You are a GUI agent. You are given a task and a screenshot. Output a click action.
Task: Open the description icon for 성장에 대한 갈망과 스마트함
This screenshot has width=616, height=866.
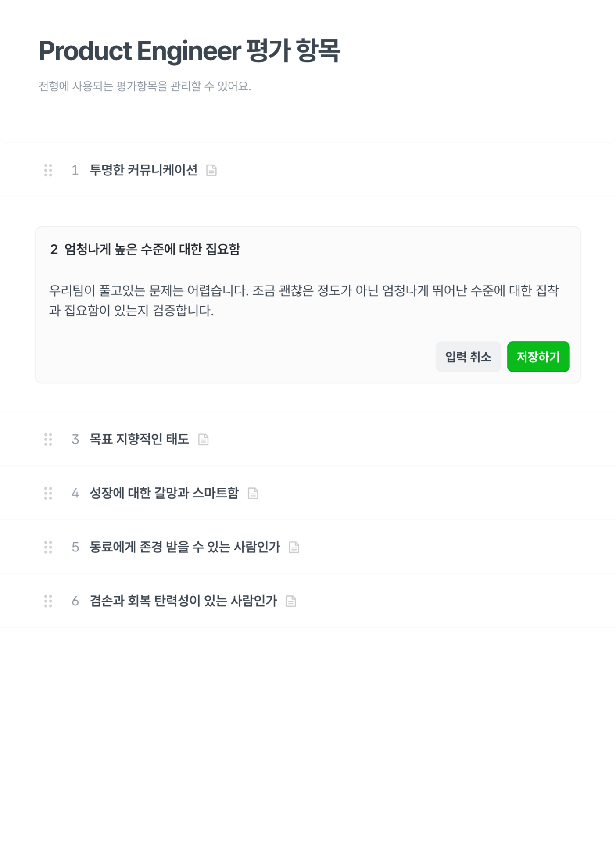pos(253,494)
